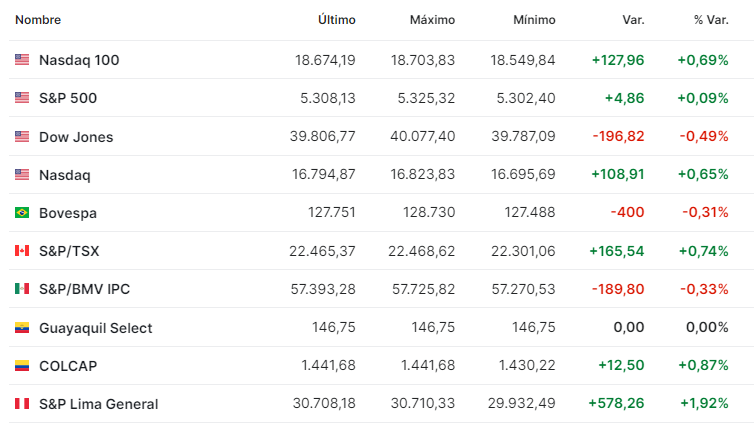
Task: Sort by the % Var. column header
Action: (711, 20)
